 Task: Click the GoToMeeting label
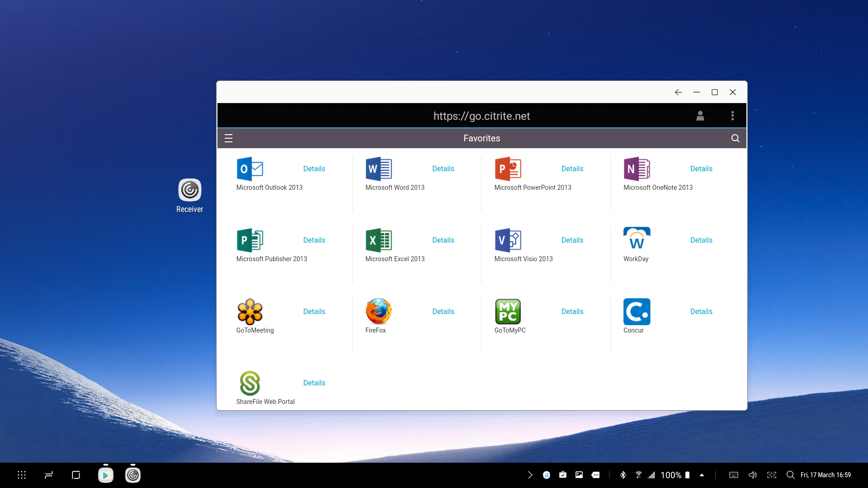tap(255, 330)
